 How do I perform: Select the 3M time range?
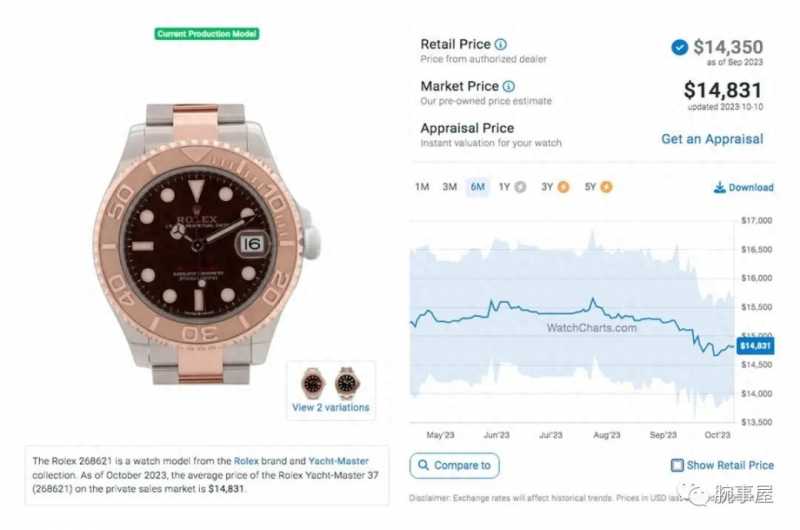pos(449,187)
